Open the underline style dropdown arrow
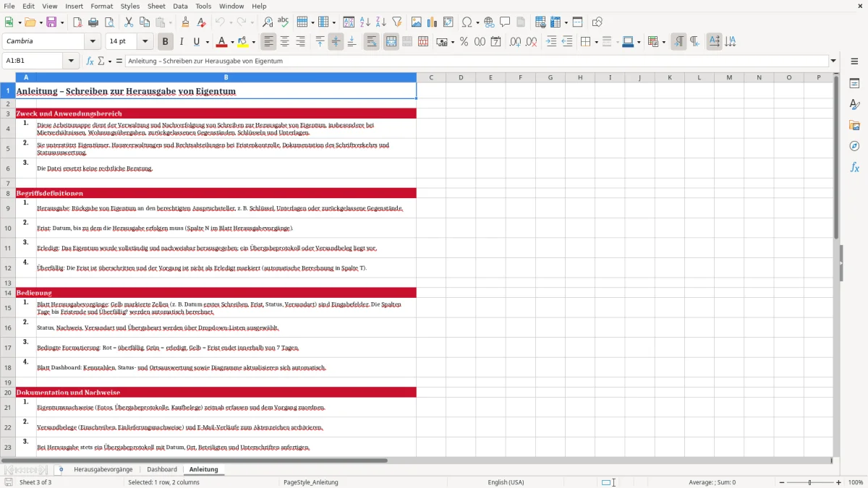Screen dimensions: 868x488 (207, 42)
